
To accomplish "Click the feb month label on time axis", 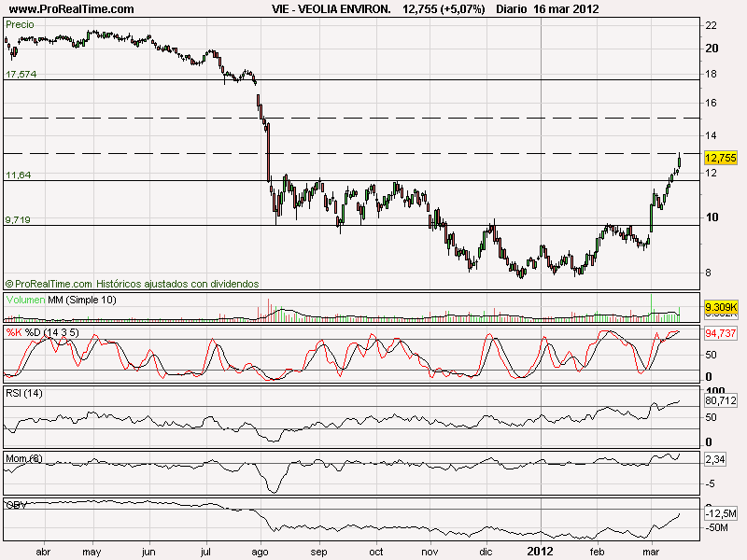I will tap(597, 552).
